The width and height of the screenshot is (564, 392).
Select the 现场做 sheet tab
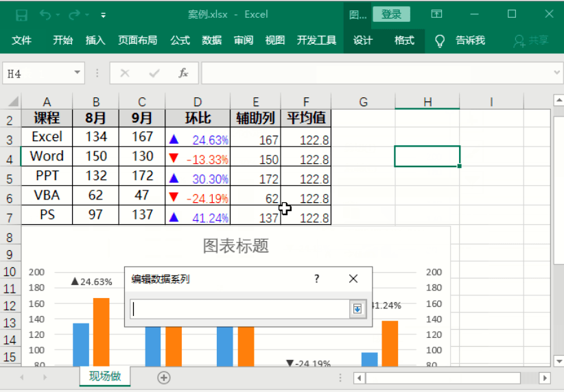(x=105, y=376)
